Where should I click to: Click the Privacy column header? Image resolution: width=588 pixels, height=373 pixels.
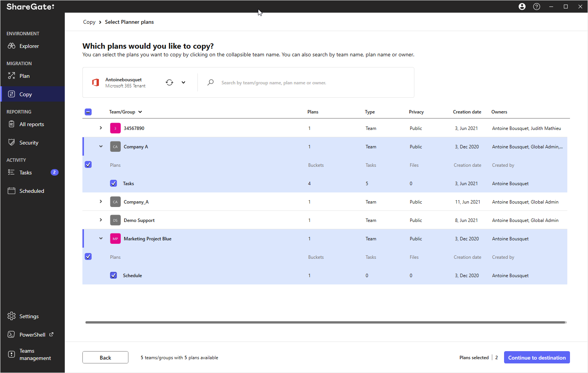coord(416,112)
